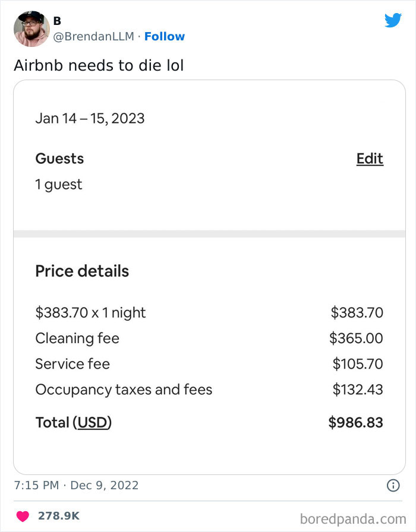Open the Total (USD) currency link
This screenshot has height=532, width=416.
click(93, 422)
